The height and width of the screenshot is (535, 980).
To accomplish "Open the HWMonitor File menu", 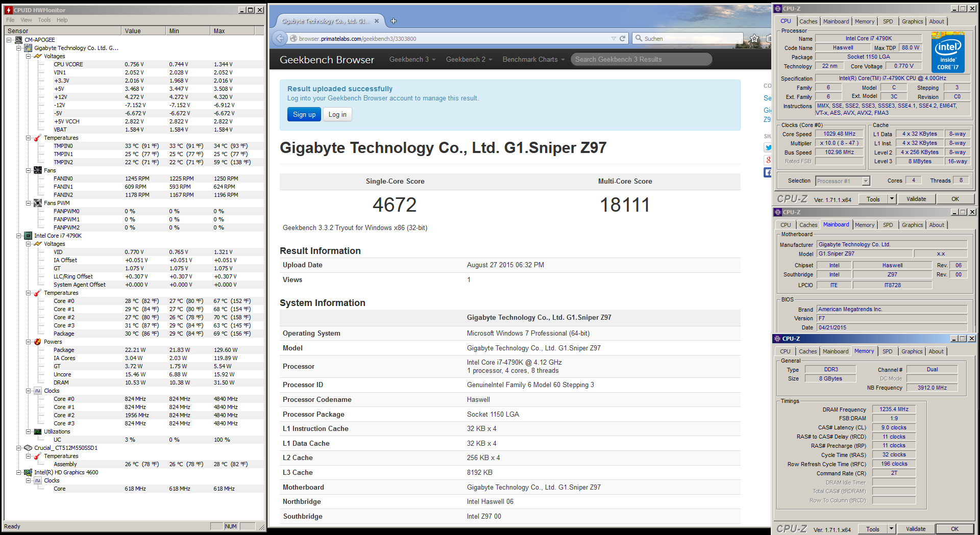I will 10,20.
